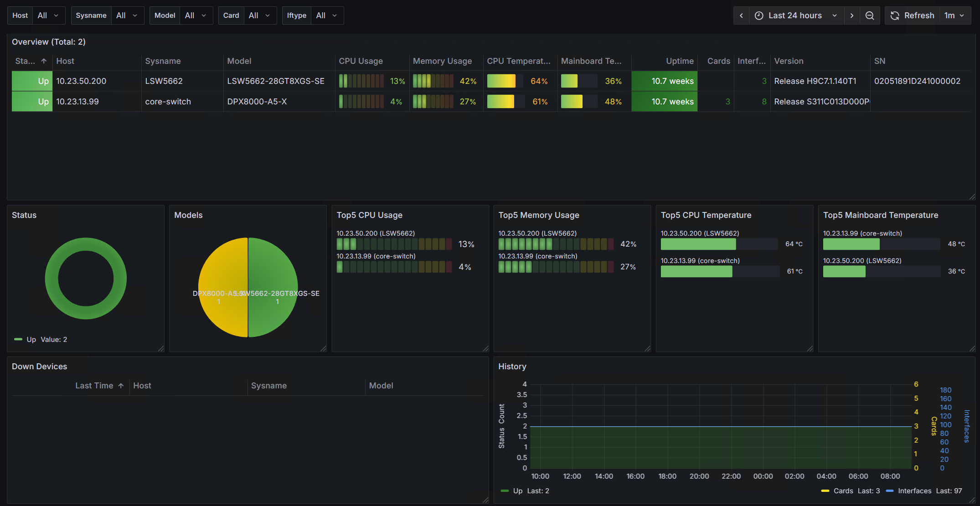Click the resize handle of Overview panel
Image resolution: width=980 pixels, height=506 pixels.
(x=972, y=197)
